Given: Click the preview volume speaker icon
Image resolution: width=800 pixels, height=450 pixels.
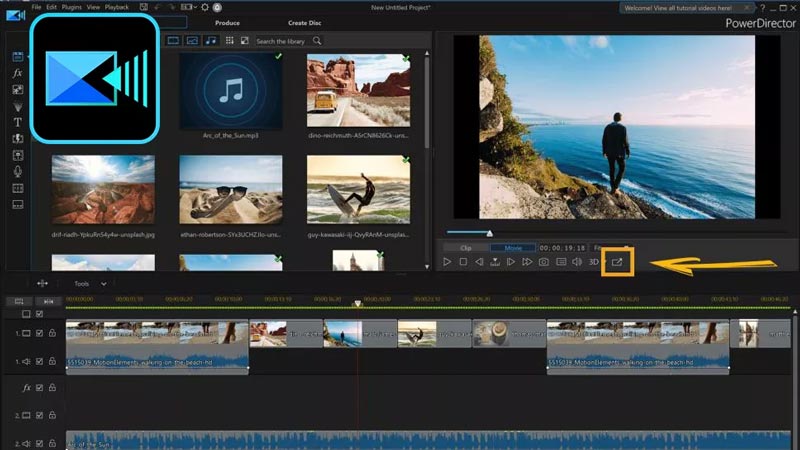Looking at the screenshot, I should click(x=577, y=262).
